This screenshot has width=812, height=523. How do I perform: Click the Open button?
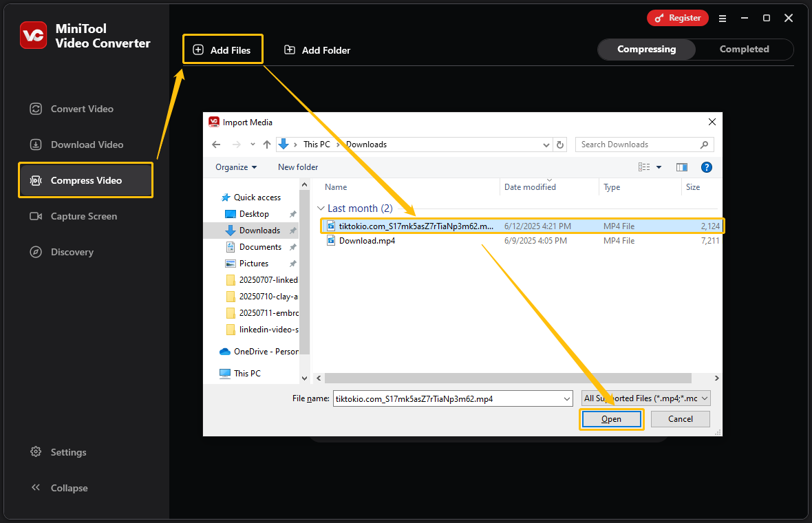(611, 419)
